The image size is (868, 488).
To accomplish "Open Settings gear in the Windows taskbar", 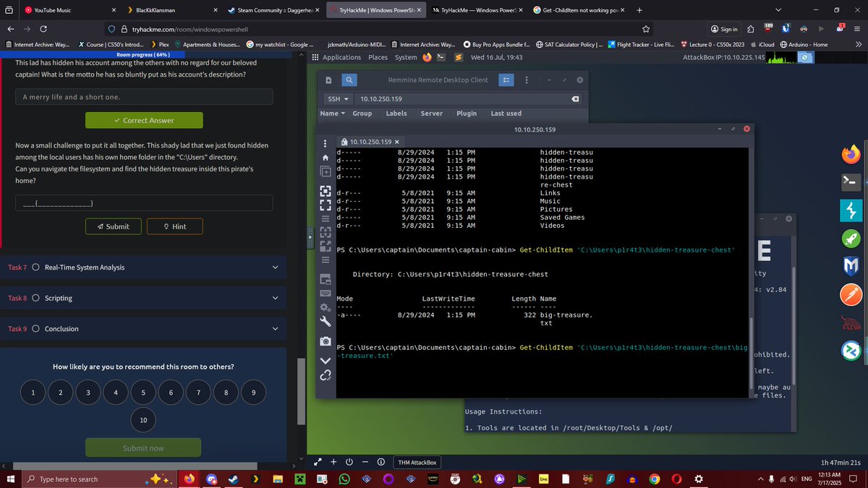I will tap(699, 479).
